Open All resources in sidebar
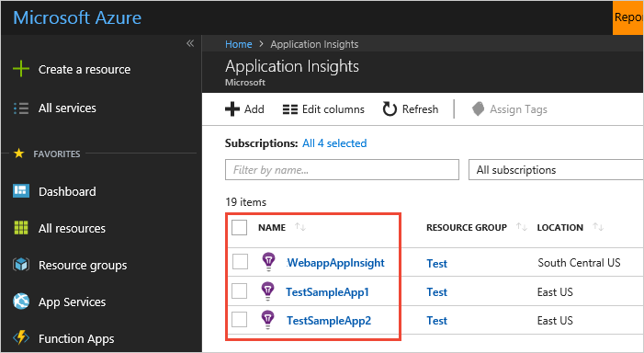 pos(72,228)
